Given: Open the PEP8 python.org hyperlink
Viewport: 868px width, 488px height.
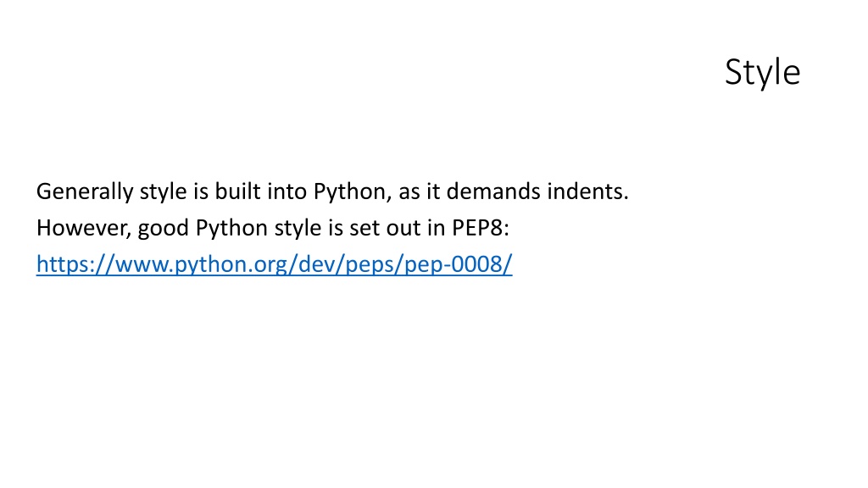Looking at the screenshot, I should (x=275, y=264).
